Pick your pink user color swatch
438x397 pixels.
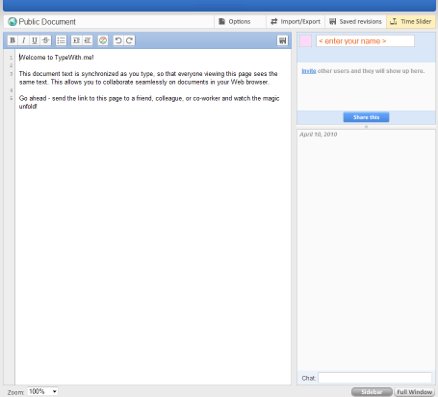click(x=306, y=41)
